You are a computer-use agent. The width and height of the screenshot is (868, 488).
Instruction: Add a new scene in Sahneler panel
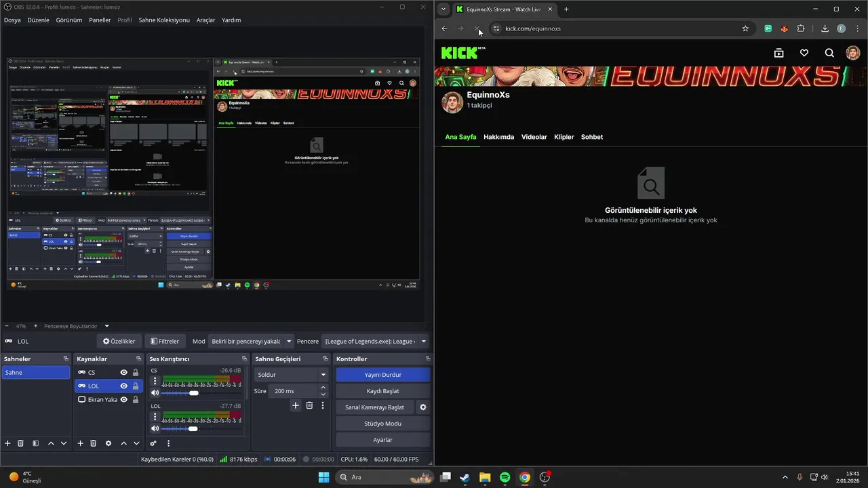(7, 443)
